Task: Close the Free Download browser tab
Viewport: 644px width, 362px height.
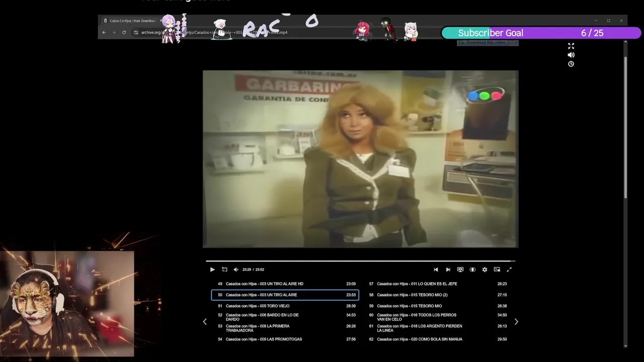Action: click(x=162, y=21)
